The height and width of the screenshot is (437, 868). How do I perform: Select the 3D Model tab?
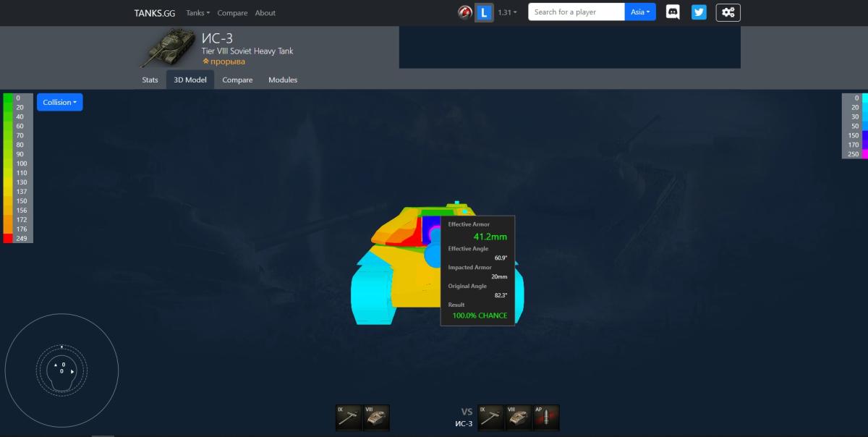click(190, 80)
